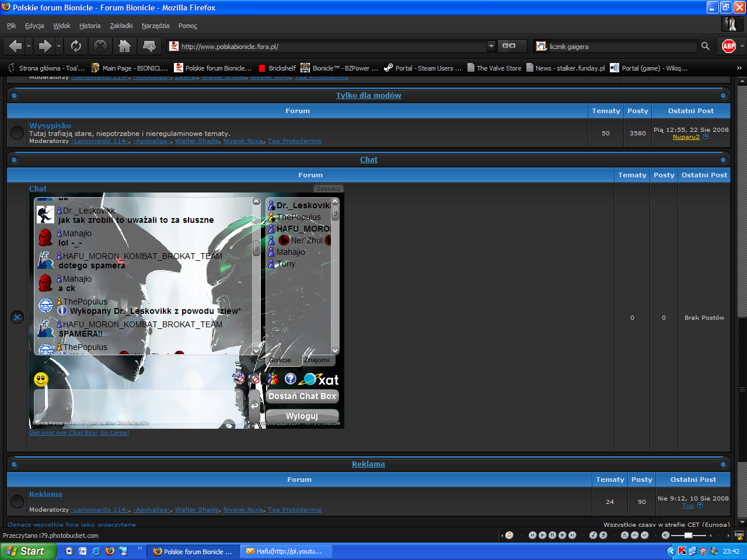Stop page loading with the X icon
Screen dimensions: 747x560
(100, 46)
